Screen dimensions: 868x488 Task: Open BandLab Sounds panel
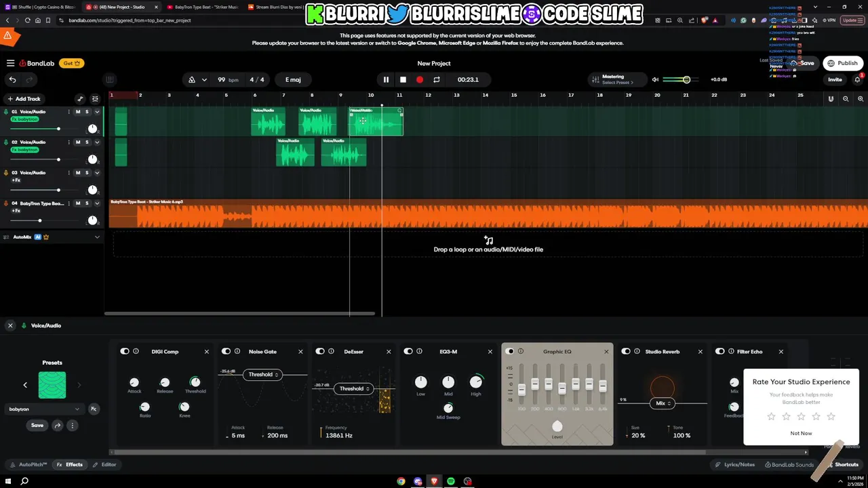point(789,464)
